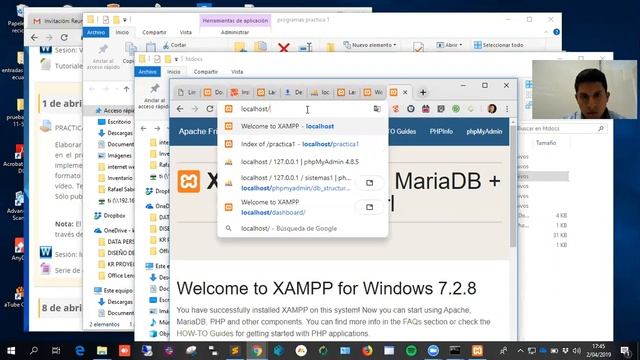Launch Microsoft Edge from the taskbar
This screenshot has width=640, height=360.
80,351
